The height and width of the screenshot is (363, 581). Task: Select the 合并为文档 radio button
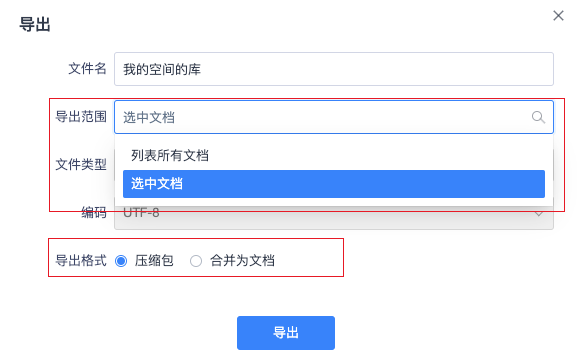coord(196,261)
